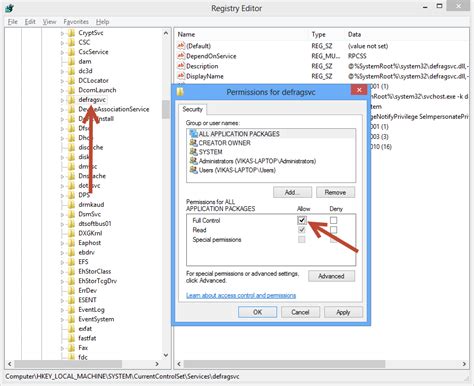Click the CryptSvc folder icon
The image size is (474, 386).
click(x=71, y=33)
